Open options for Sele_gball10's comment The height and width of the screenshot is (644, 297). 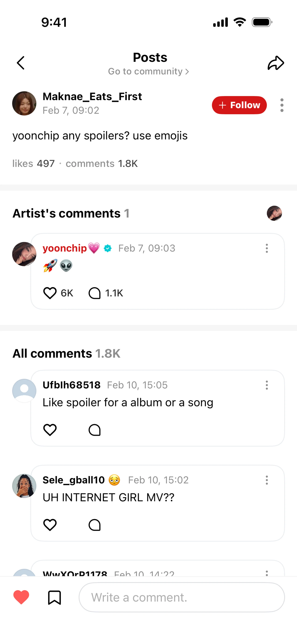point(267,480)
